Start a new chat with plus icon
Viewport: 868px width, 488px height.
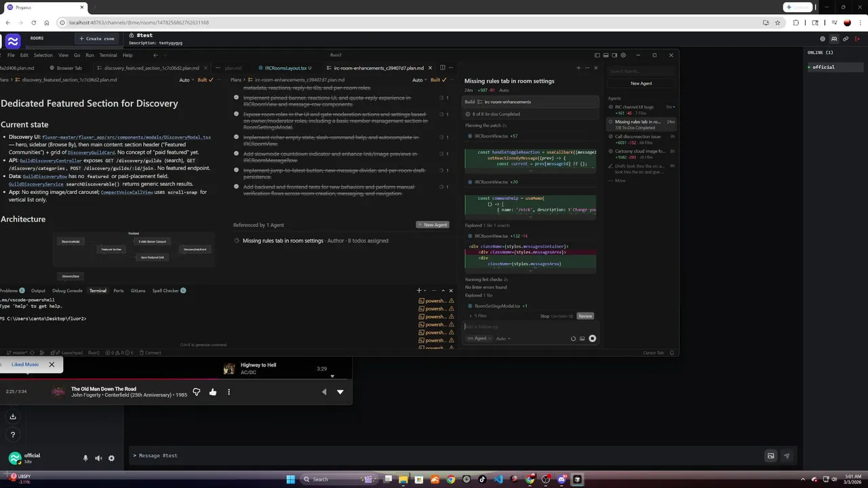click(578, 68)
